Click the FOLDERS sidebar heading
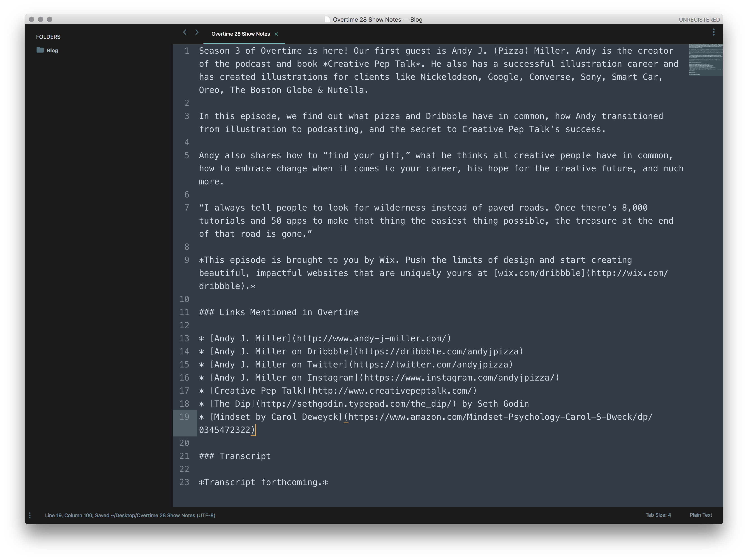 48,37
